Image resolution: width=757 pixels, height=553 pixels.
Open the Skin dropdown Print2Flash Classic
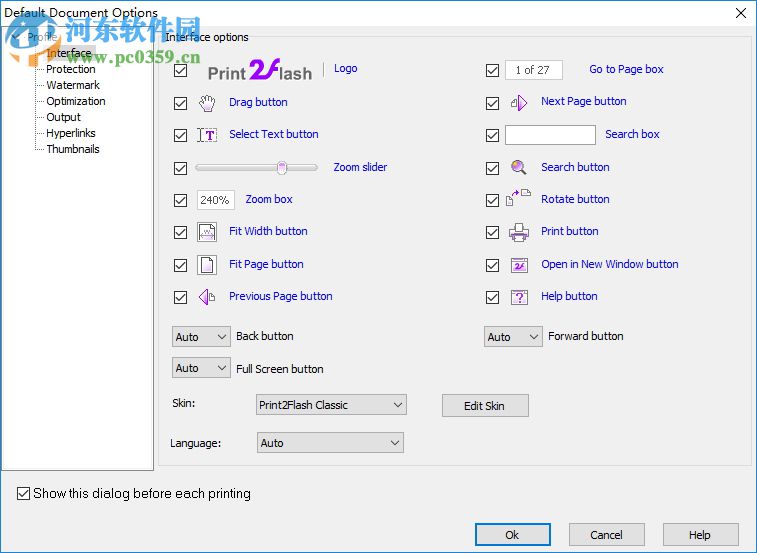331,405
